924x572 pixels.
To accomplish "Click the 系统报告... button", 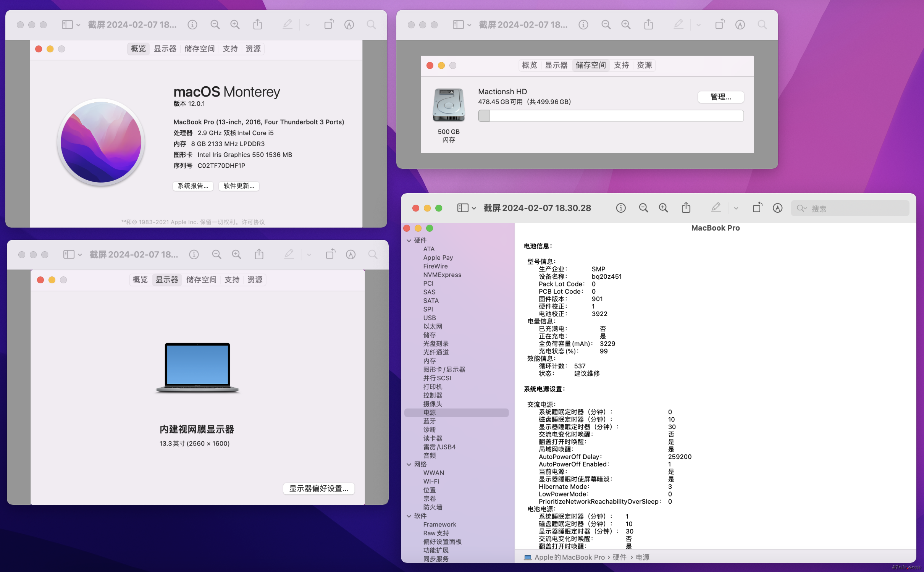I will pyautogui.click(x=193, y=186).
